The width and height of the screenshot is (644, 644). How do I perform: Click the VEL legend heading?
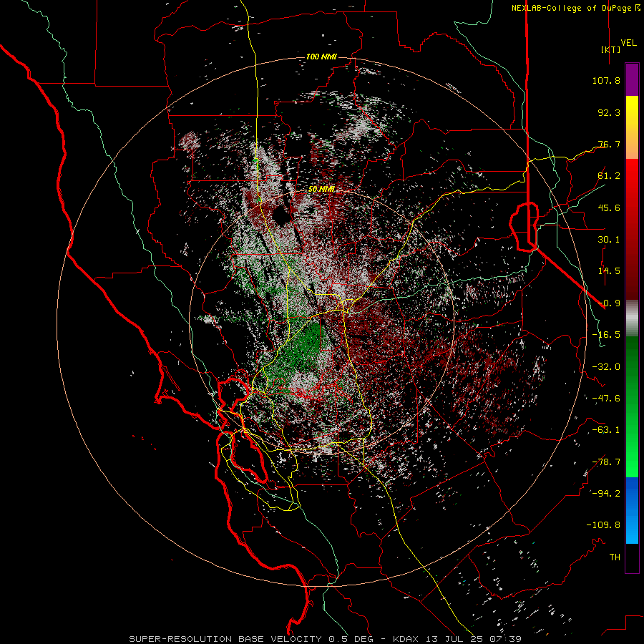[629, 43]
